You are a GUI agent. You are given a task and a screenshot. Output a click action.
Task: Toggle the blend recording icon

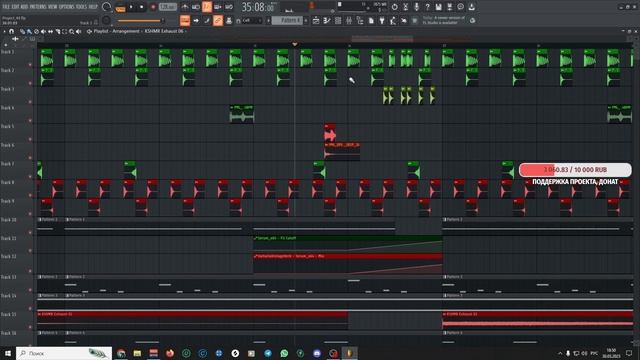pos(218,7)
